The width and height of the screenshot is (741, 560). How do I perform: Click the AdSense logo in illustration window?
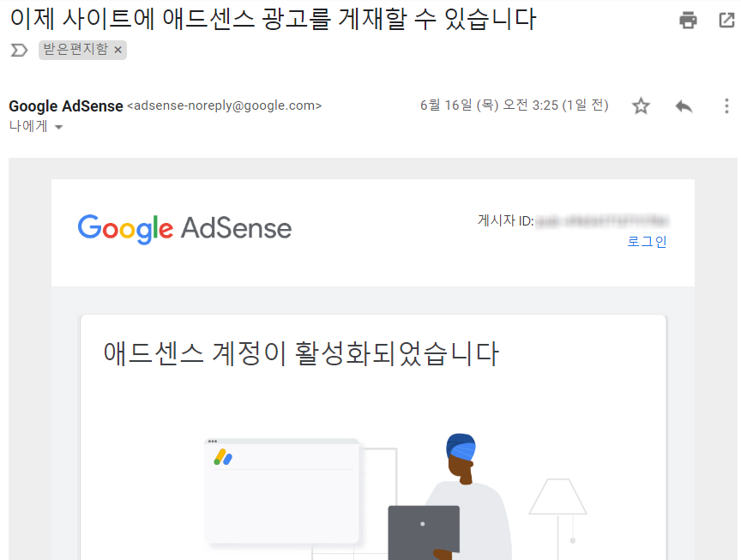point(223,457)
